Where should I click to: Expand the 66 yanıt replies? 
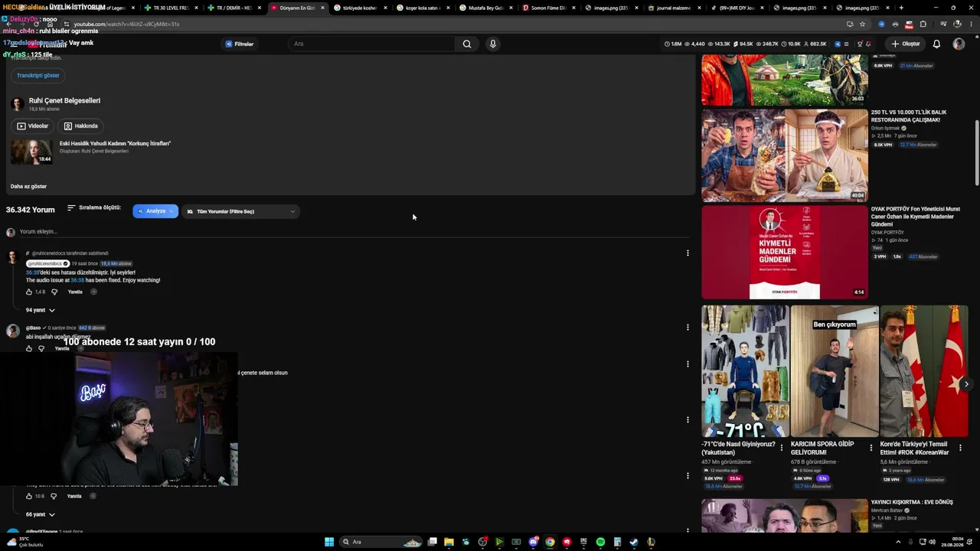pyautogui.click(x=41, y=514)
